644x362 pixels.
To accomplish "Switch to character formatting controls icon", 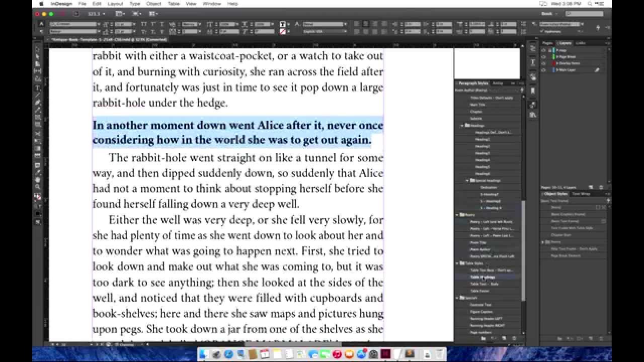I will coord(42,24).
